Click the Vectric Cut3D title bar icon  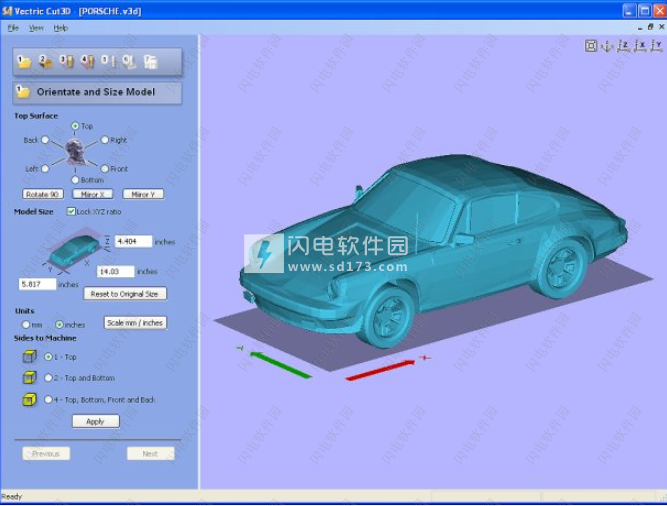point(7,11)
